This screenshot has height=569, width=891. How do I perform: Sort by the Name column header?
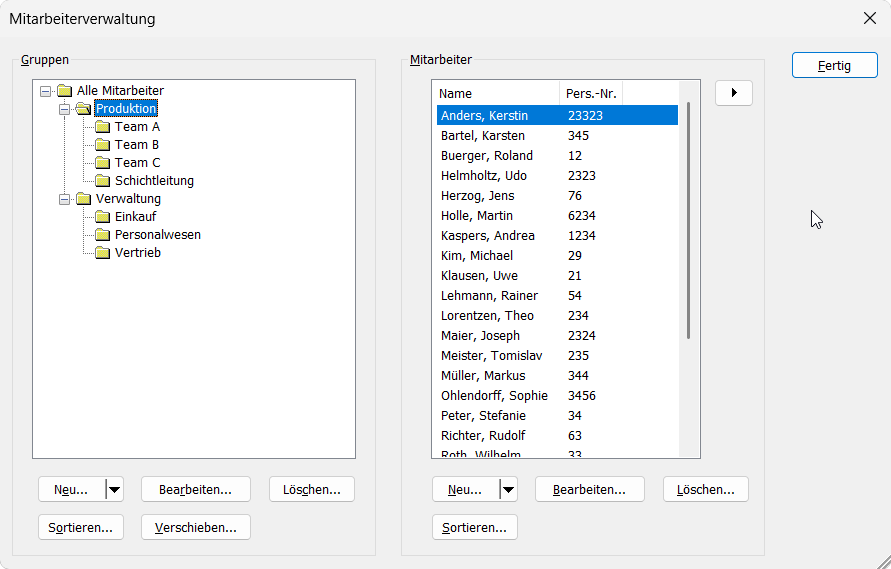(x=498, y=93)
